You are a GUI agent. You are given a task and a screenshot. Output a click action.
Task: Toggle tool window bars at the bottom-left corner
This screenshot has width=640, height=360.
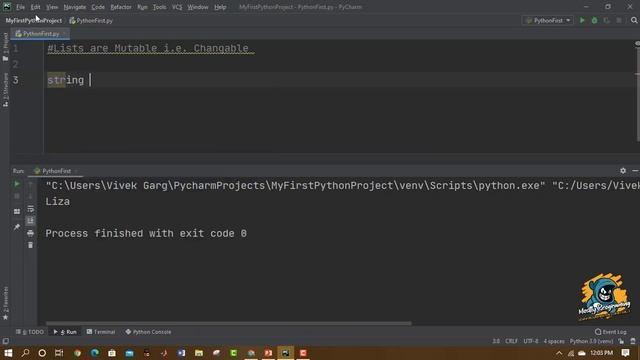[5, 341]
